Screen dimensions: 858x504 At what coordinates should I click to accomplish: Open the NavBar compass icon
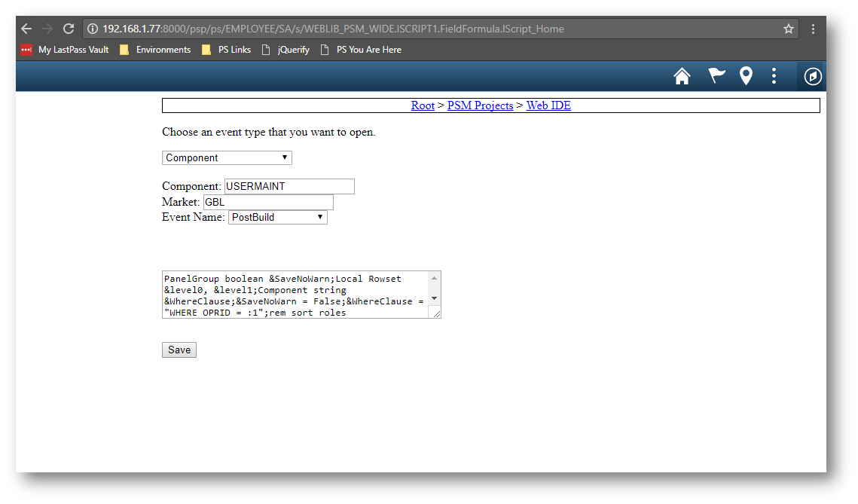812,76
